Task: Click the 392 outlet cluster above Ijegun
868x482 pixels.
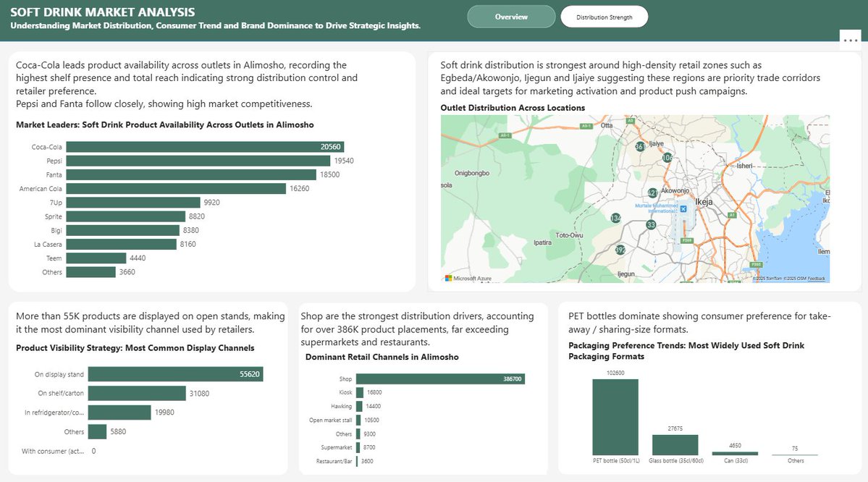Action: click(620, 250)
